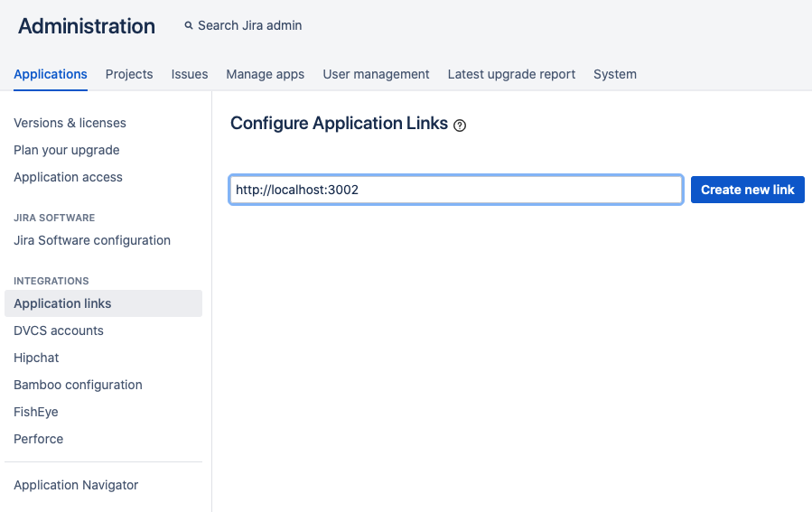Navigate to Application Navigator
The height and width of the screenshot is (512, 812).
click(x=76, y=485)
